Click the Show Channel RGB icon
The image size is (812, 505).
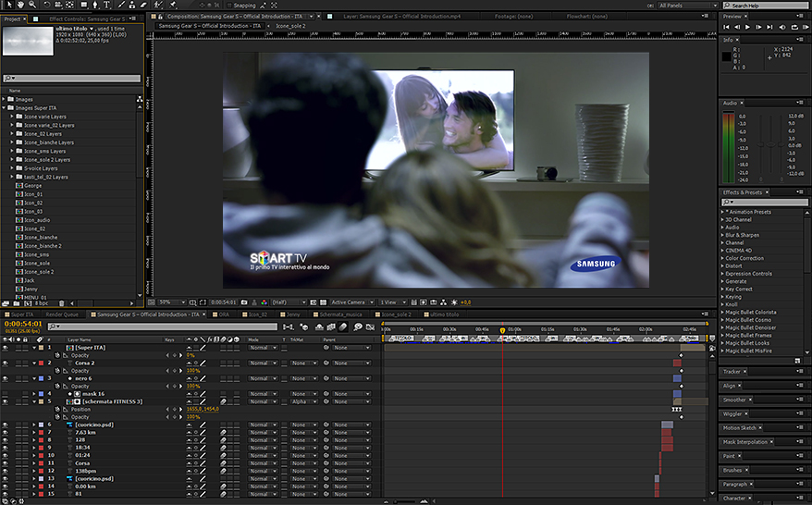265,302
